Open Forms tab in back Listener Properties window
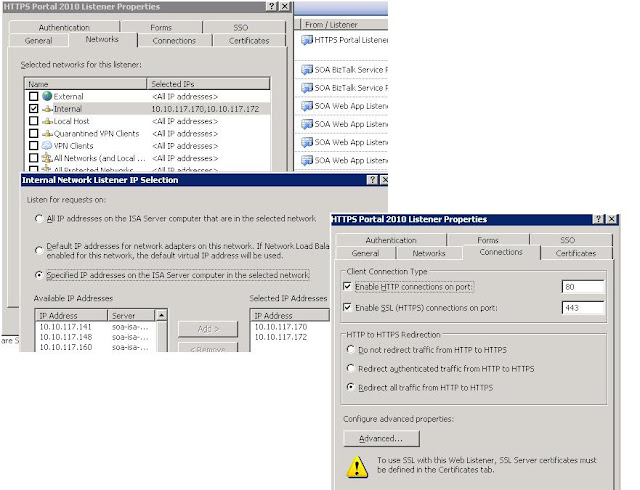 pos(161,27)
